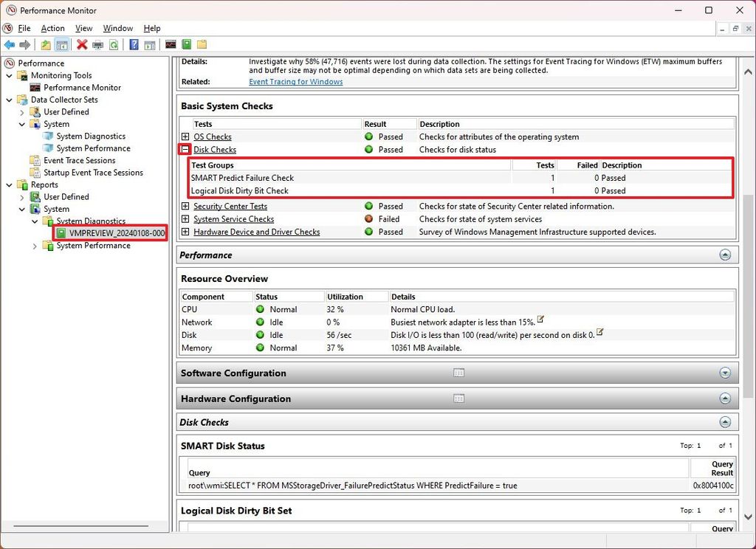
Task: Click the red X delete toolbar icon
Action: [x=82, y=45]
